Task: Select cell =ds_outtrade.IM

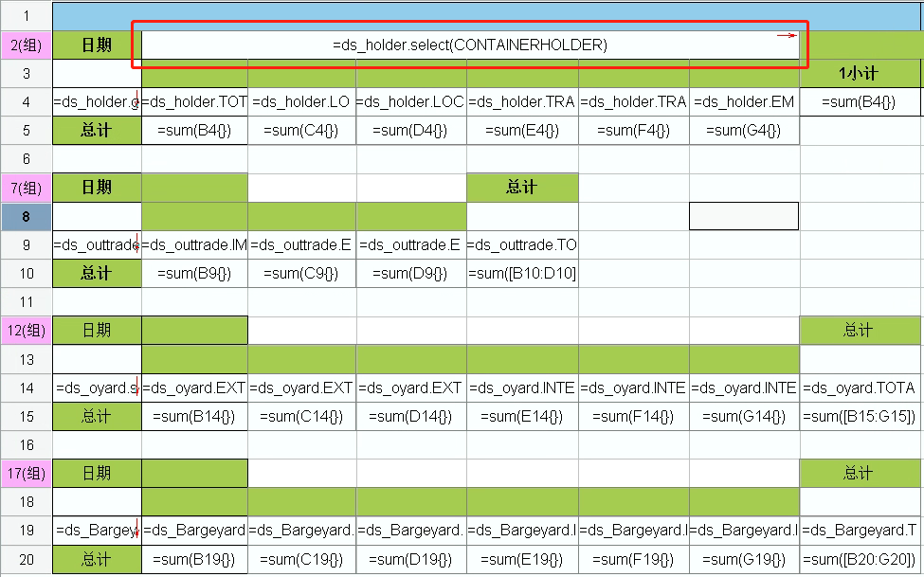Action: tap(194, 244)
